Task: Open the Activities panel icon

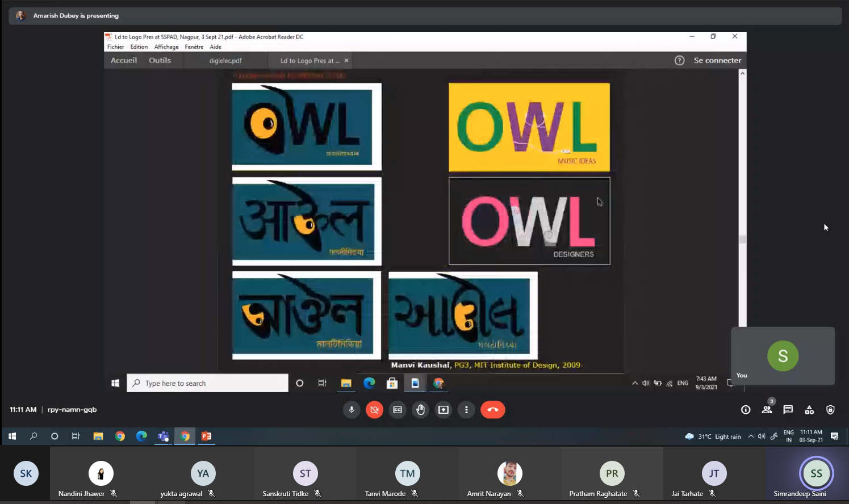Action: point(809,410)
